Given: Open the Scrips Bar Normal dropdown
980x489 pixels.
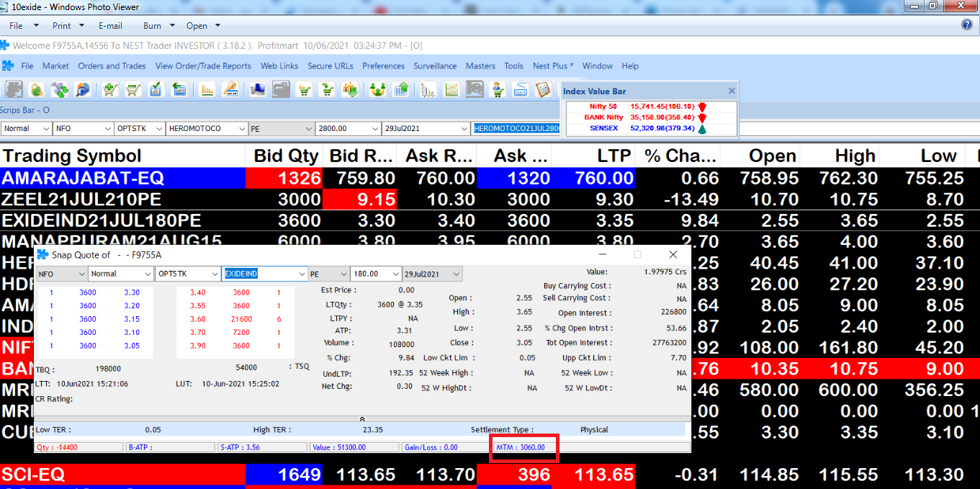Looking at the screenshot, I should click(48, 128).
